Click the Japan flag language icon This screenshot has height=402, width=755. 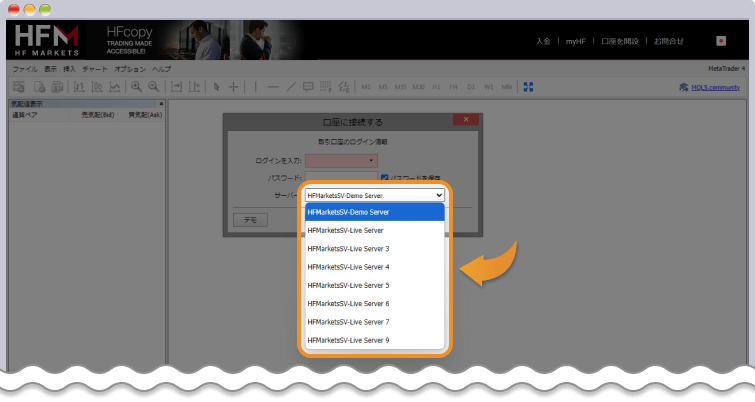pos(721,41)
